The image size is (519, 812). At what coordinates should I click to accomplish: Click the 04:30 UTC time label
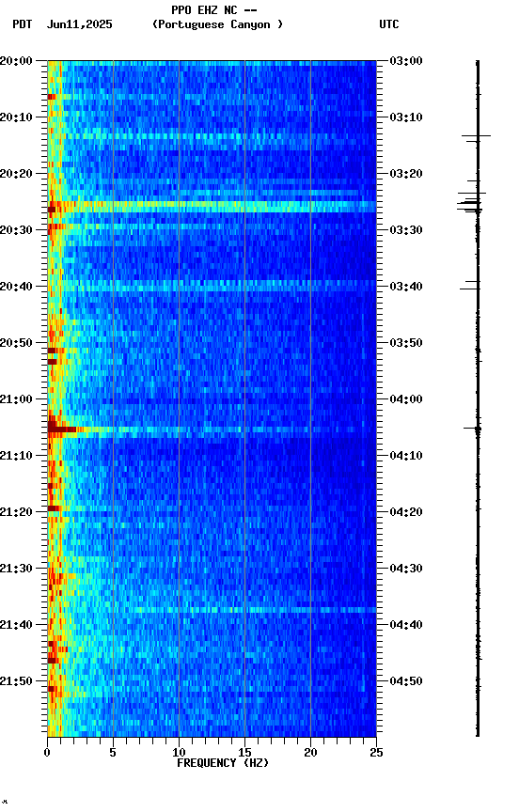click(x=406, y=570)
